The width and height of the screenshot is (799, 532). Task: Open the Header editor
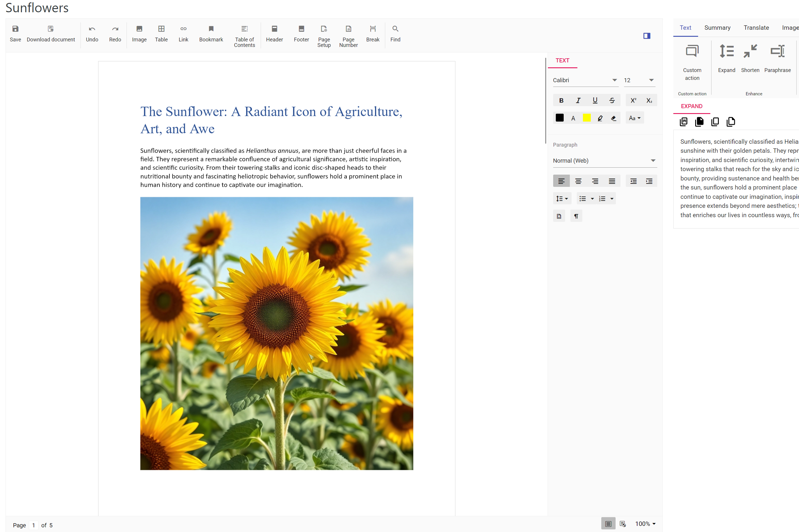(x=274, y=33)
